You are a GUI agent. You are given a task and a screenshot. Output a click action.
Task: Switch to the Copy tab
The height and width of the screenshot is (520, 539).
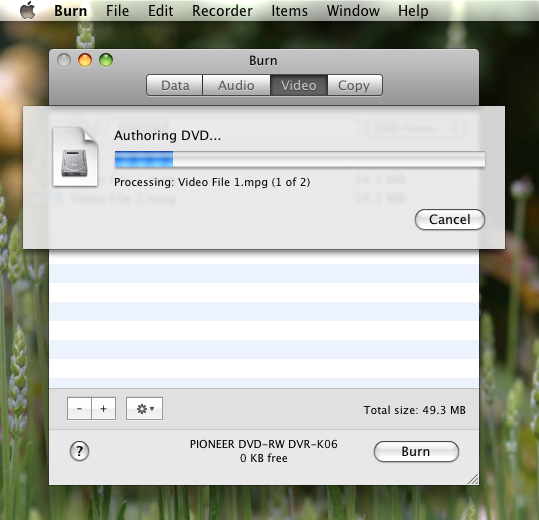click(354, 85)
